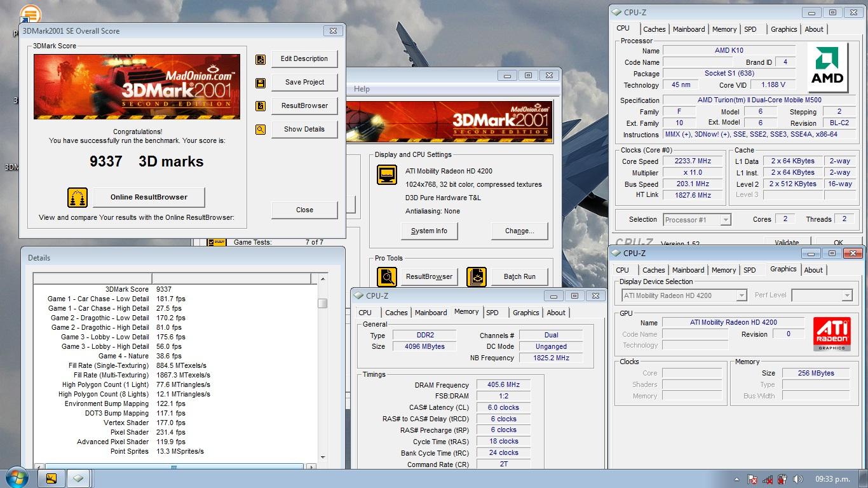Click the power plug tray icon
The height and width of the screenshot is (488, 868).
(x=782, y=479)
